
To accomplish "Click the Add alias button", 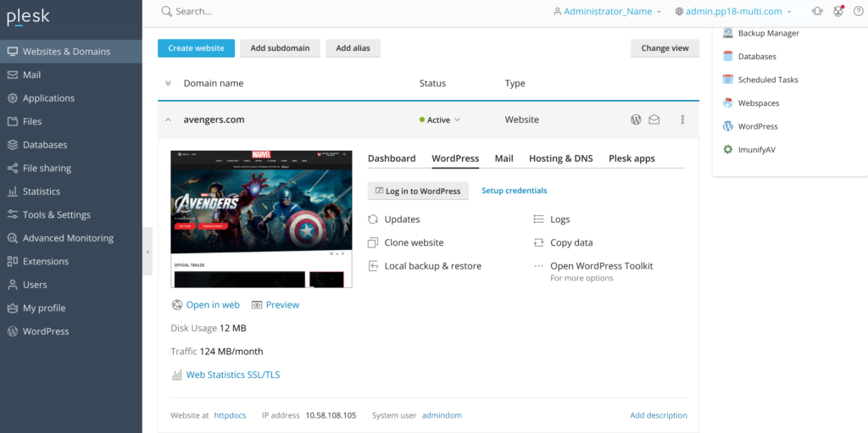I will (353, 48).
